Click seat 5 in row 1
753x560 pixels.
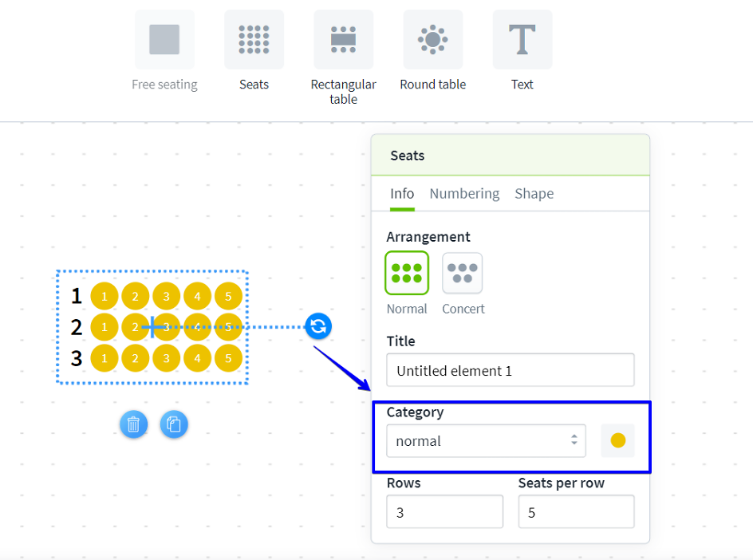228,297
